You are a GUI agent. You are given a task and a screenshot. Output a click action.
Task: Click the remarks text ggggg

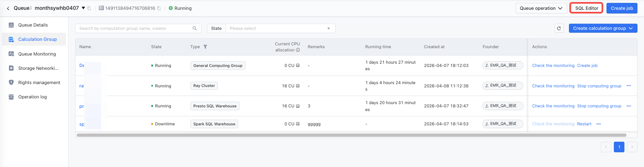pos(314,124)
